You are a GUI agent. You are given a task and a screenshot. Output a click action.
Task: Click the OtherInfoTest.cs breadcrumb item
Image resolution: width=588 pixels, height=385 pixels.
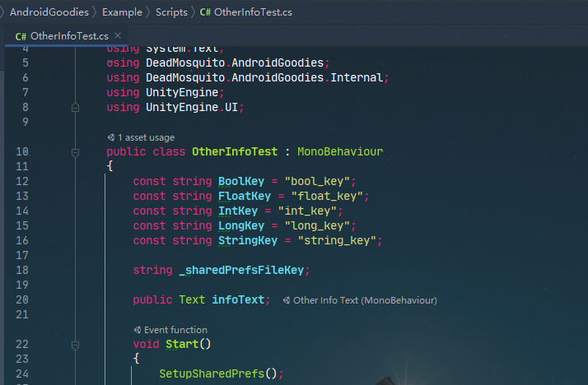click(253, 12)
